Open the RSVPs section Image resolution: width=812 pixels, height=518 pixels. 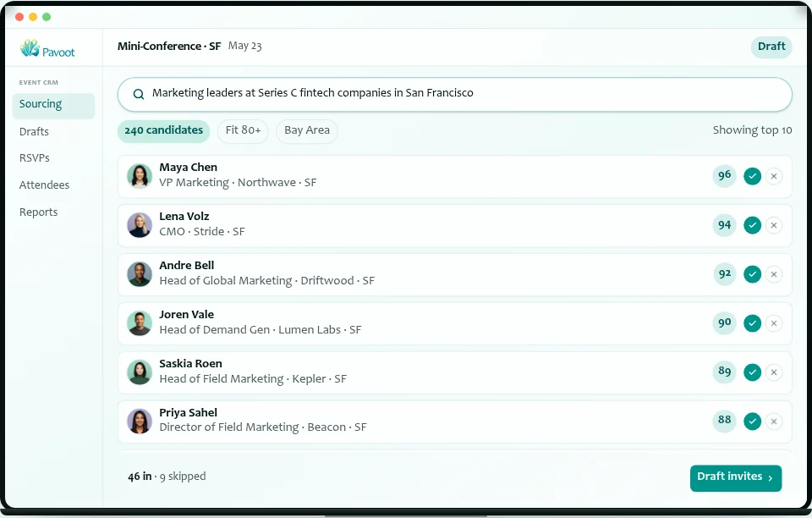(x=35, y=158)
